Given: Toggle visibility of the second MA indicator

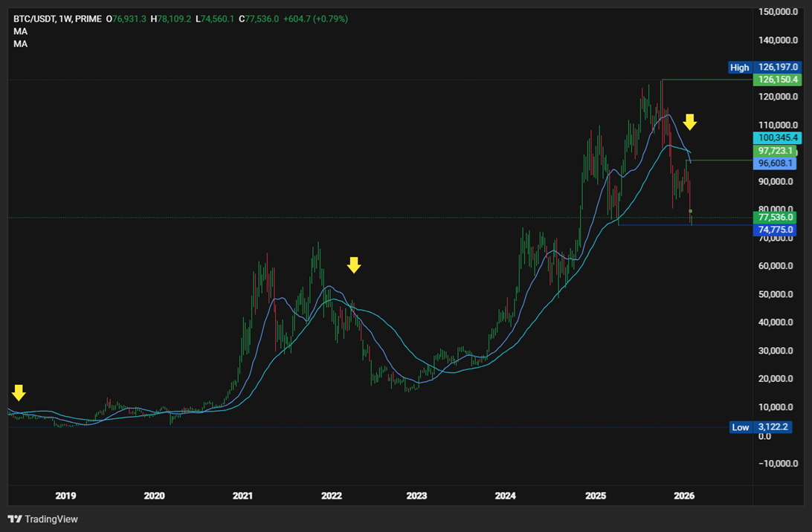Looking at the screenshot, I should click(x=21, y=43).
